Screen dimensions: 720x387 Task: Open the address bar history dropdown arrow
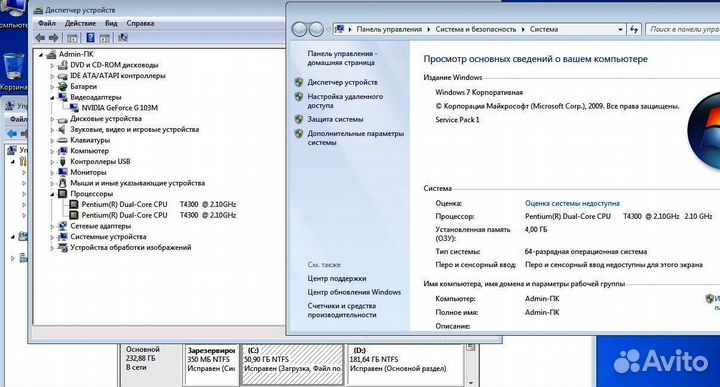click(x=620, y=29)
